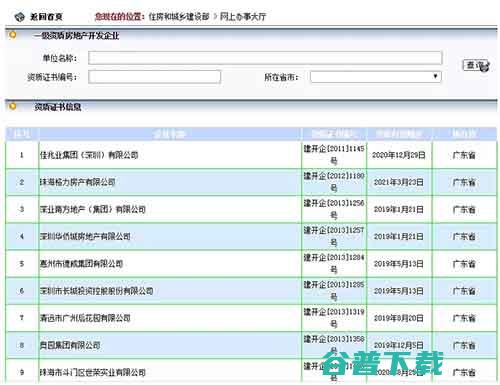500x385 pixels.
Task: Select company 珠海格力房产有限公司
Action: [x=77, y=182]
